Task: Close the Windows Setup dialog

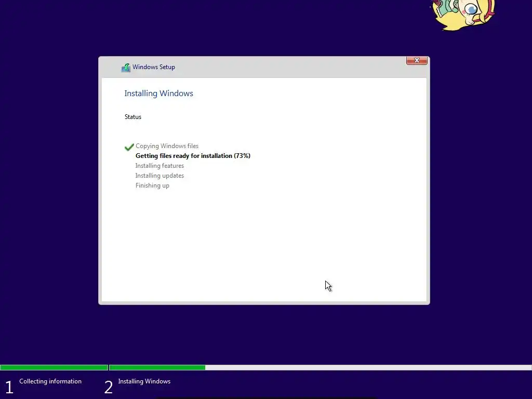Action: [x=417, y=60]
